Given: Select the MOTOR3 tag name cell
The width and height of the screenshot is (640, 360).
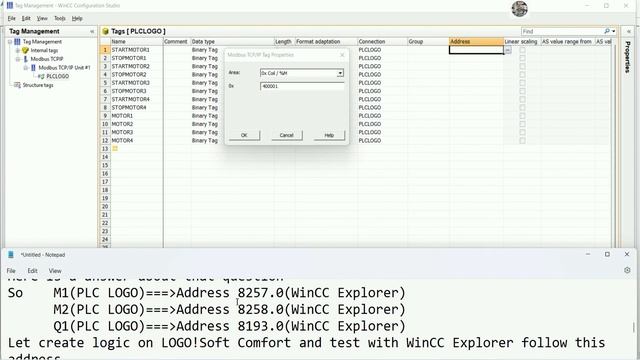Looking at the screenshot, I should 137,132.
